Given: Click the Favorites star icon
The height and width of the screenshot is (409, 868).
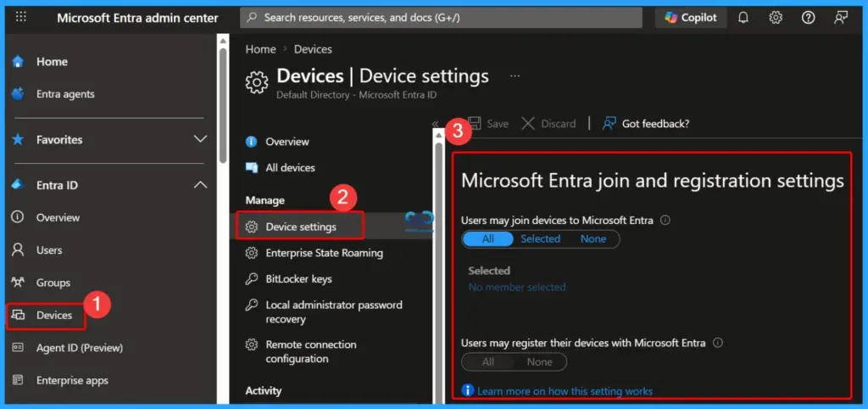Looking at the screenshot, I should [19, 139].
